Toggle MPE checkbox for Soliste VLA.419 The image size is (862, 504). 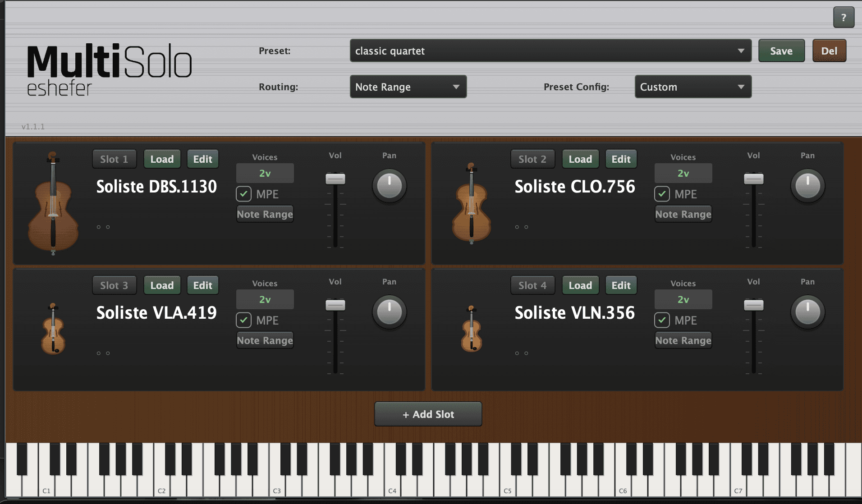coord(244,321)
